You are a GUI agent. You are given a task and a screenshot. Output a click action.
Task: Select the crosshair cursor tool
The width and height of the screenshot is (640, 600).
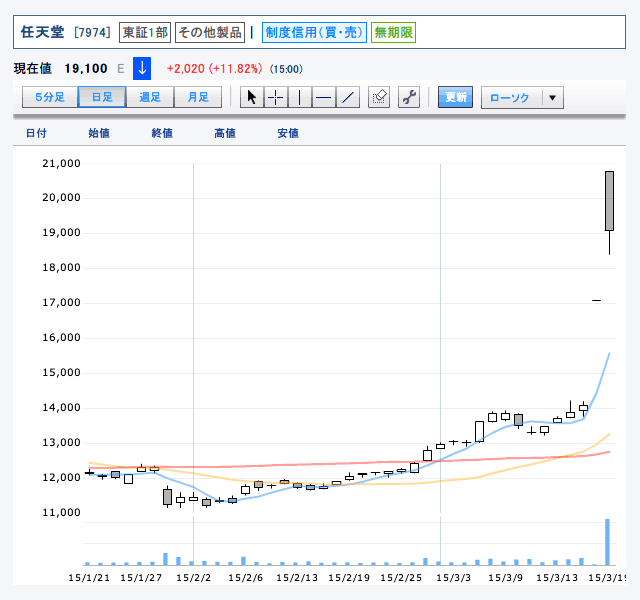[x=275, y=97]
